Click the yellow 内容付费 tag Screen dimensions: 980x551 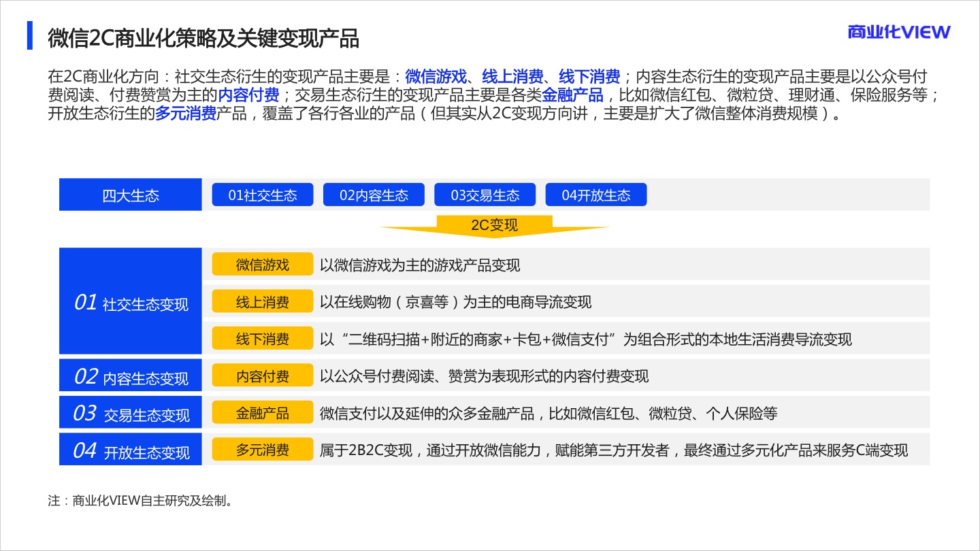(x=263, y=376)
